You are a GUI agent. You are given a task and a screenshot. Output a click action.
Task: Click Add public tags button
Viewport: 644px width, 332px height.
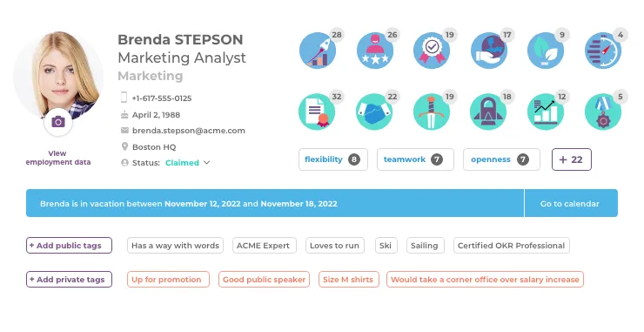(x=69, y=245)
